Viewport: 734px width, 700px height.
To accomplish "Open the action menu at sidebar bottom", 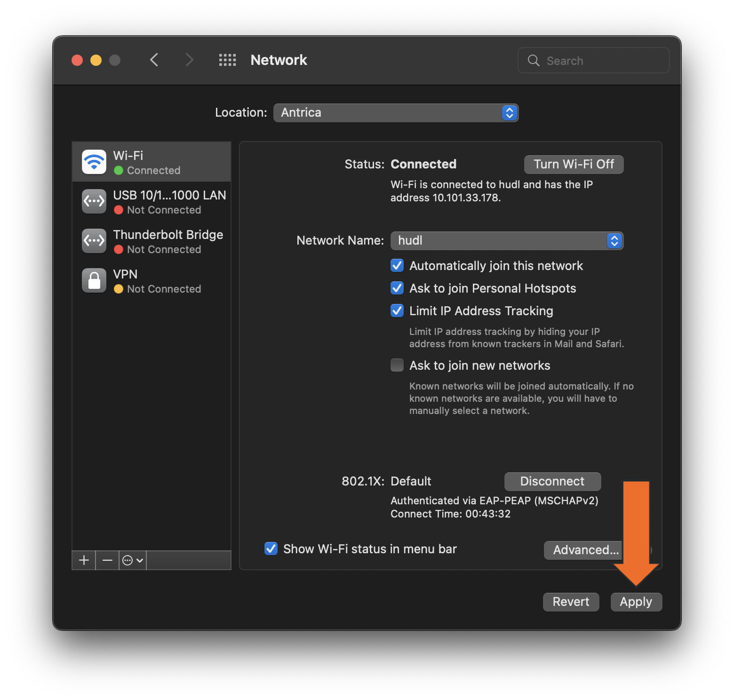I will coord(132,560).
